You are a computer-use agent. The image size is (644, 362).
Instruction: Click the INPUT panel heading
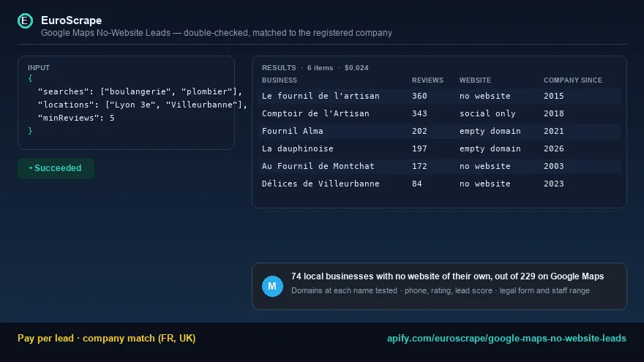[39, 68]
